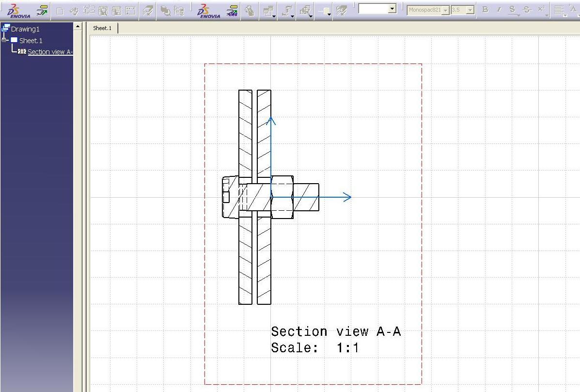Click tree panel scroll up arrow
The height and width of the screenshot is (392, 580).
(78, 26)
